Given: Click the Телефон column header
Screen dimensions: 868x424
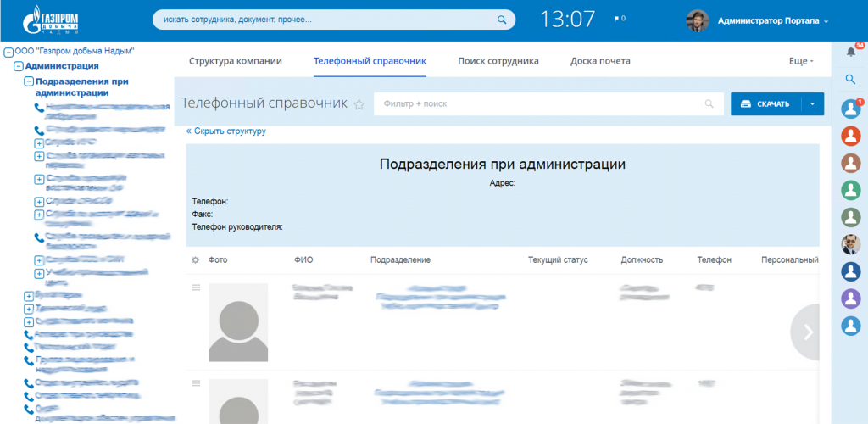Looking at the screenshot, I should 714,259.
